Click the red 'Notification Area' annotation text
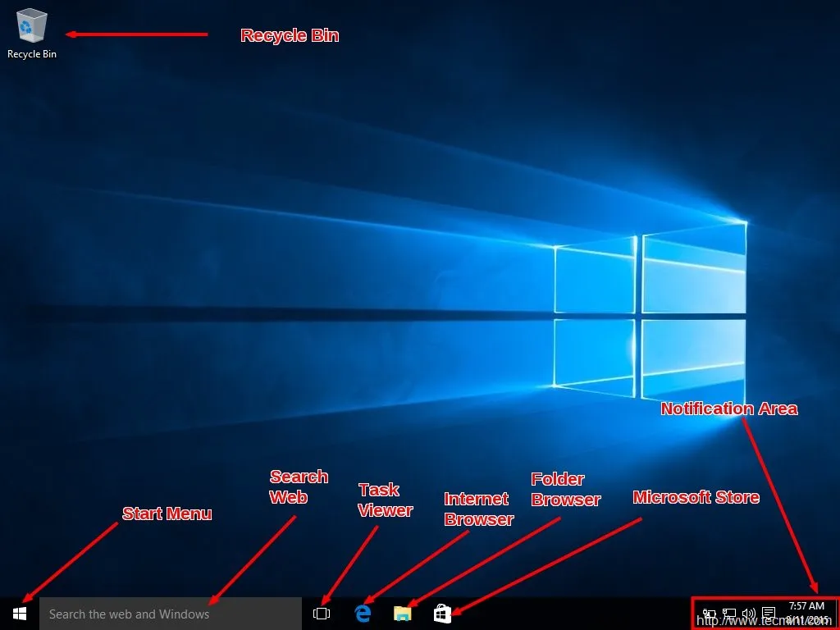840x630 pixels. pos(728,409)
